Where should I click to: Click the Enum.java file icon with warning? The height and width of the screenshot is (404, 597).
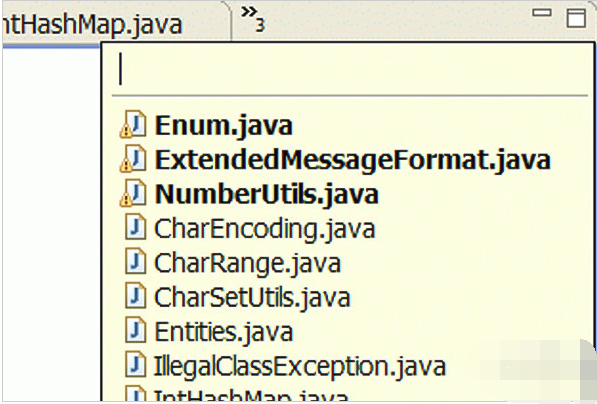pyautogui.click(x=133, y=124)
